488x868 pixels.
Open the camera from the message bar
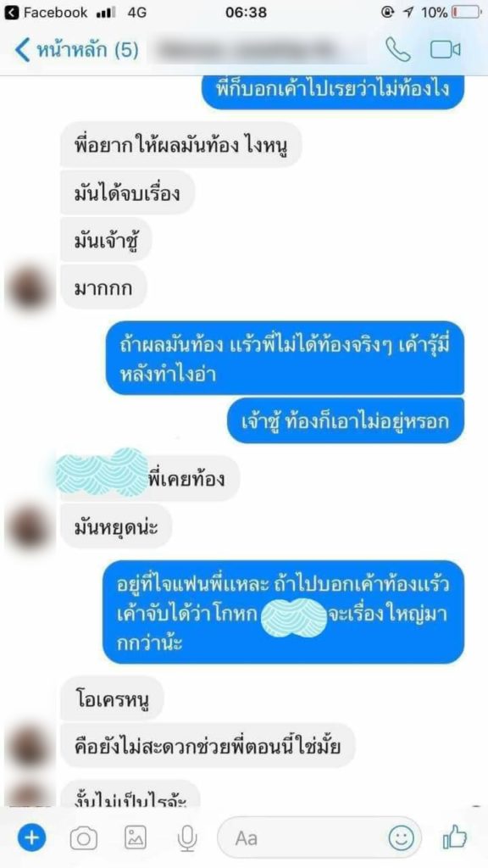[x=84, y=838]
